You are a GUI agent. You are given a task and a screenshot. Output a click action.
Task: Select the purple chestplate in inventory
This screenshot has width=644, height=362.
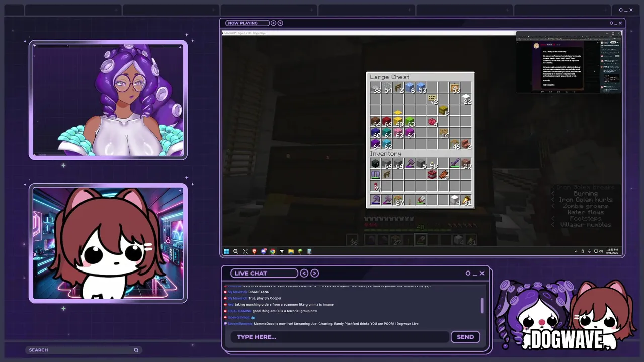tap(376, 174)
